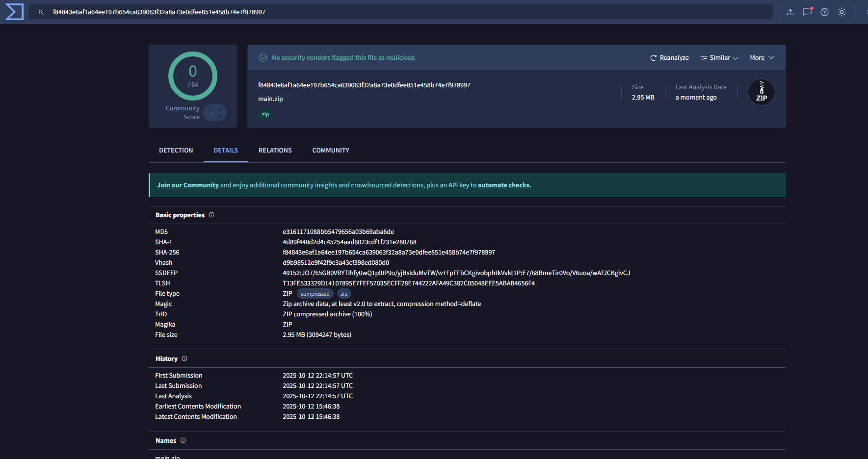Follow the automate checks link
The height and width of the screenshot is (459, 868).
click(x=504, y=185)
